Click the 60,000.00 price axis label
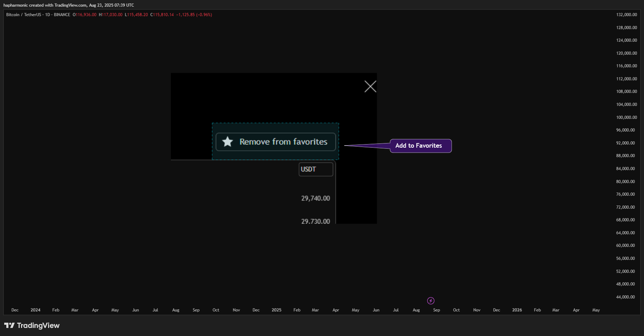Screen dimensions: 644x336 coord(625,246)
